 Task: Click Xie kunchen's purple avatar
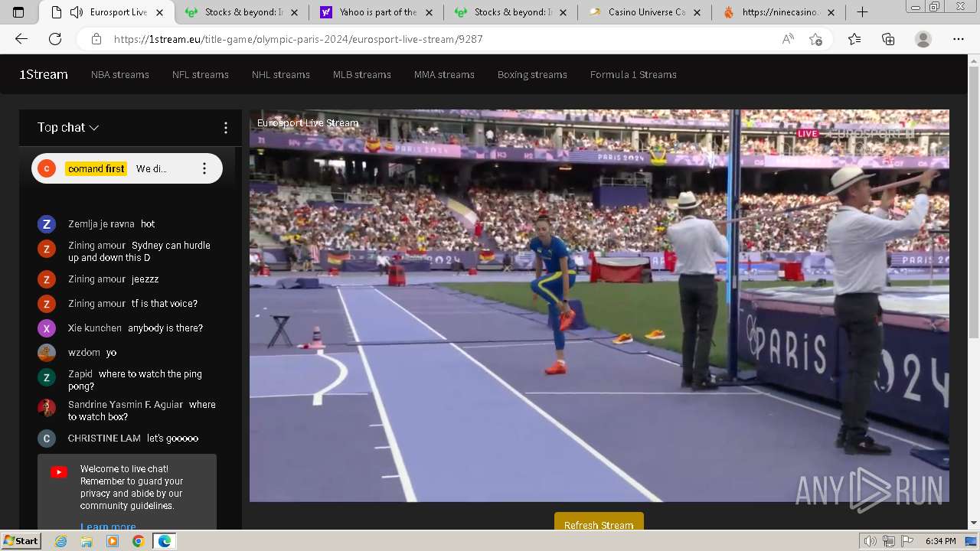[x=47, y=328]
